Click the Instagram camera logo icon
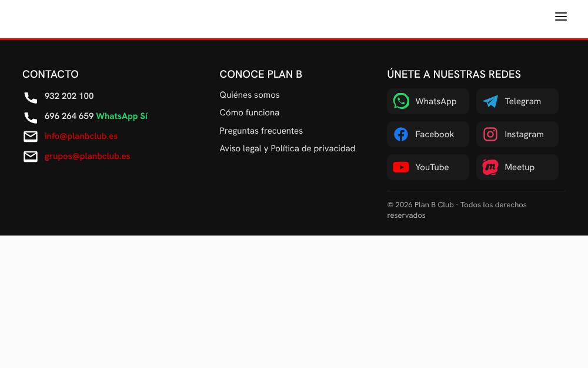 tap(490, 134)
